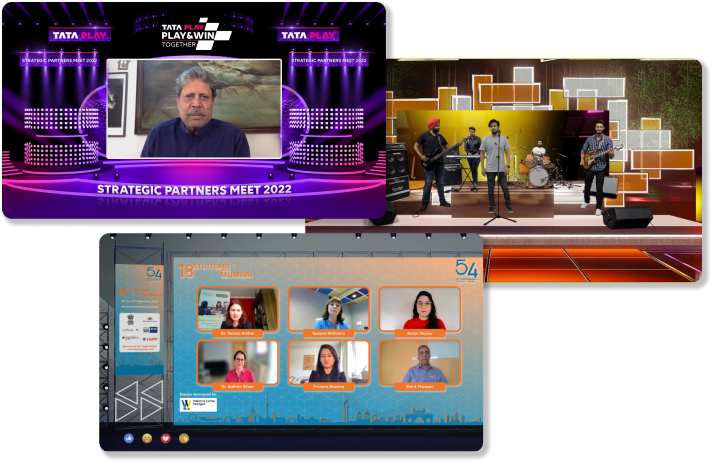Image resolution: width=712 pixels, height=462 pixels.
Task: Click the '18 Stuttgart Mumbai' heading on main screen
Action: pos(216,270)
